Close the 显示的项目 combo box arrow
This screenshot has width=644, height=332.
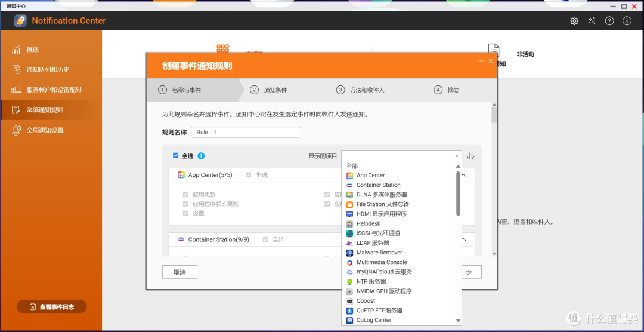pyautogui.click(x=457, y=156)
